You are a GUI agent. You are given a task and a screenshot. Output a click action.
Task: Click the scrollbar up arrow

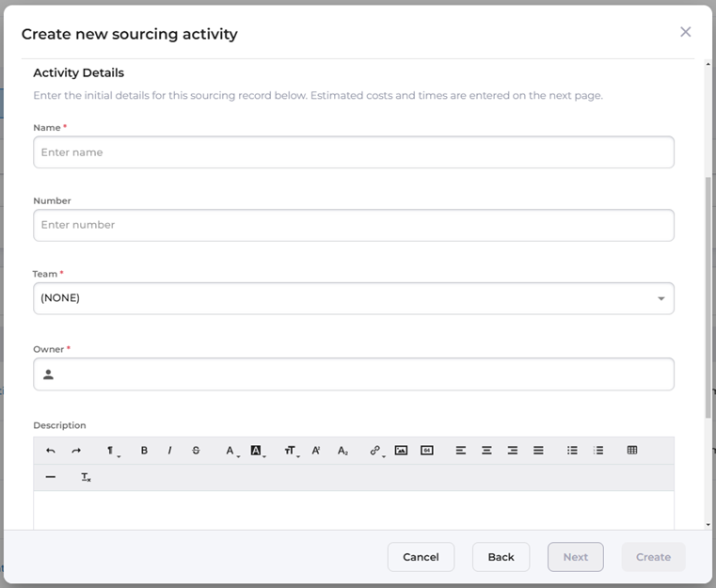[x=708, y=64]
